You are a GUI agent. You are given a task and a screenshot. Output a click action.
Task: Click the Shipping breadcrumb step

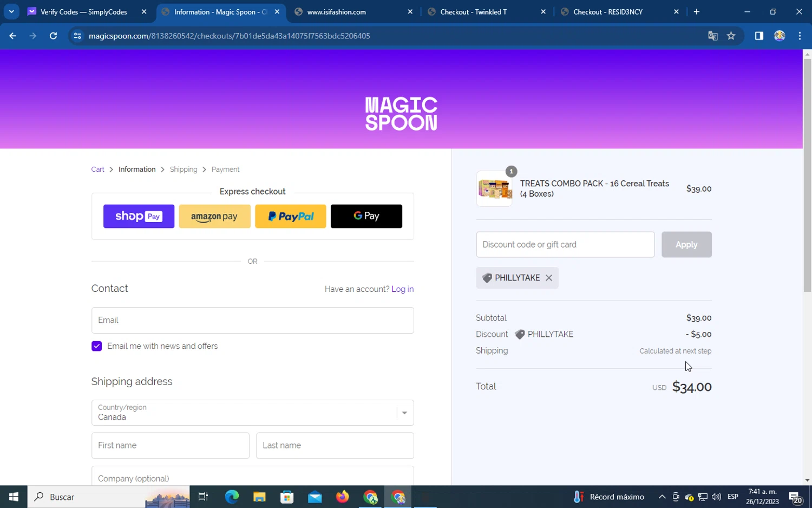(x=184, y=170)
